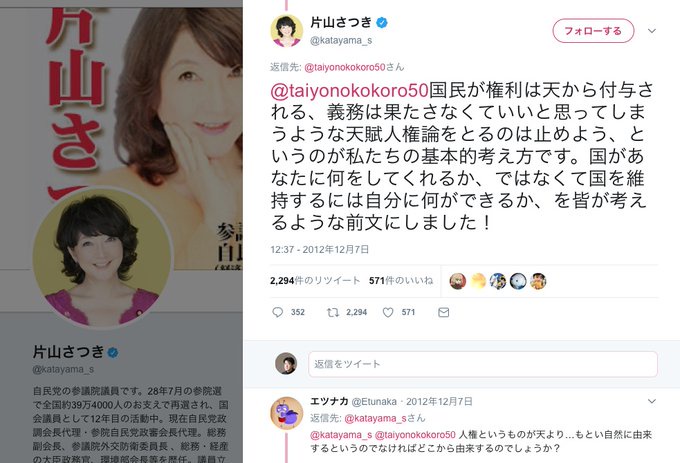Screen dimensions: 680x463
Task: Click the 12:37 - 2012年12月7日 timestamp
Action: pyautogui.click(x=320, y=250)
